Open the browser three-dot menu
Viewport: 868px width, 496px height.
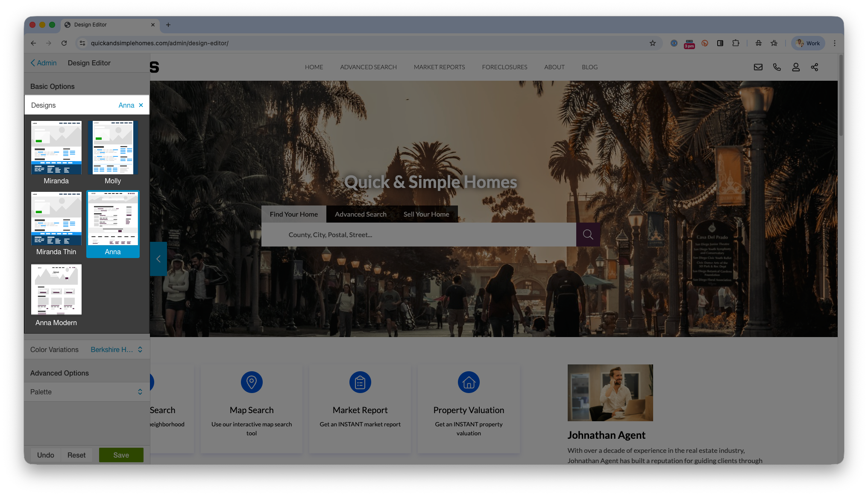coord(834,43)
